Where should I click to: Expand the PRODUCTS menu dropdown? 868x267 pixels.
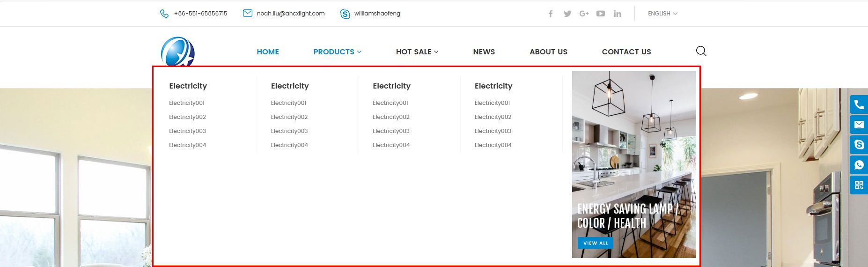tap(337, 52)
